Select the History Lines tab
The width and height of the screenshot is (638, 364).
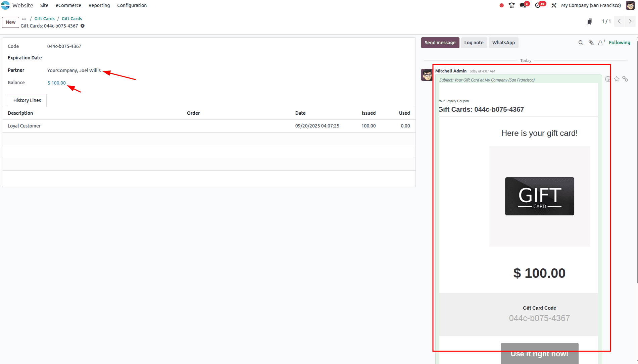27,100
